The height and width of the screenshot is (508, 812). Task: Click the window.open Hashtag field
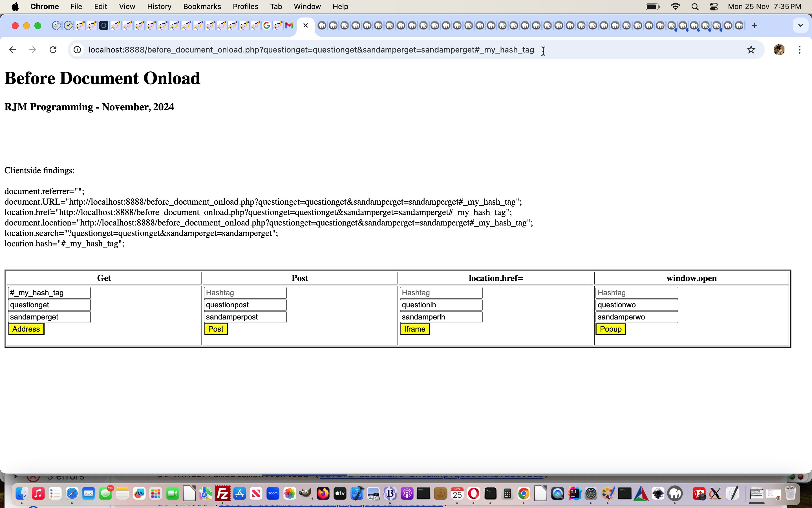pyautogui.click(x=637, y=293)
